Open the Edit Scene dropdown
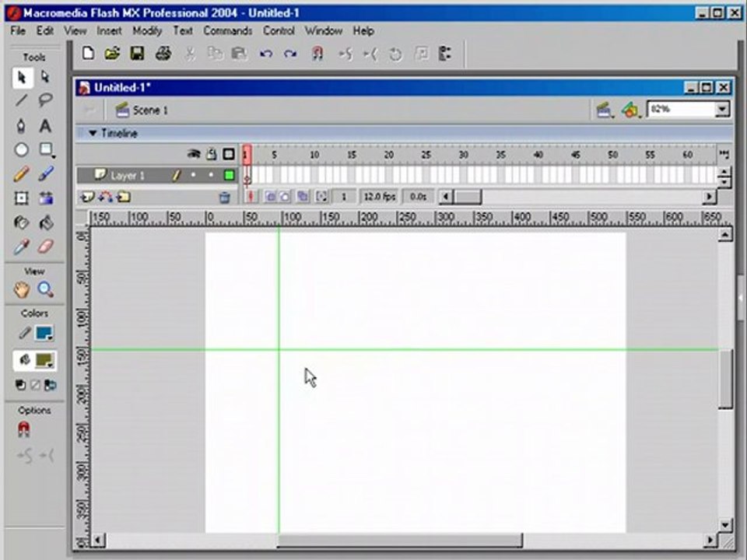 (605, 110)
